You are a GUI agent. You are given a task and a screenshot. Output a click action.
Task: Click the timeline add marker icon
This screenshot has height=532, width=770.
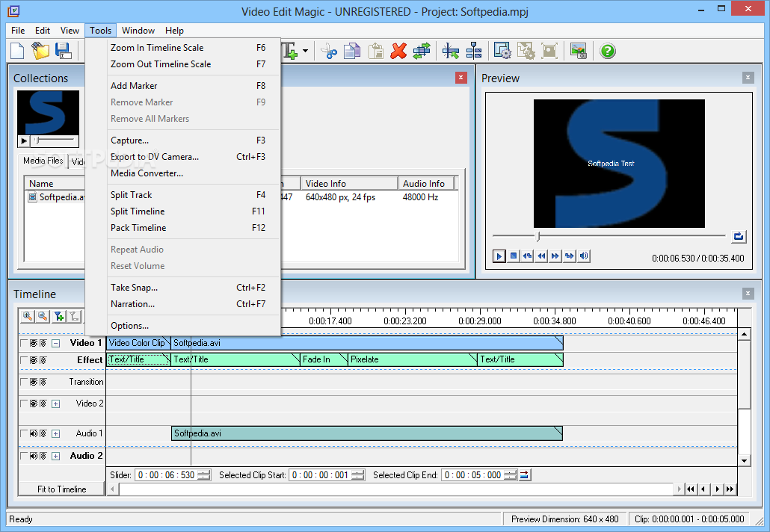(x=59, y=317)
